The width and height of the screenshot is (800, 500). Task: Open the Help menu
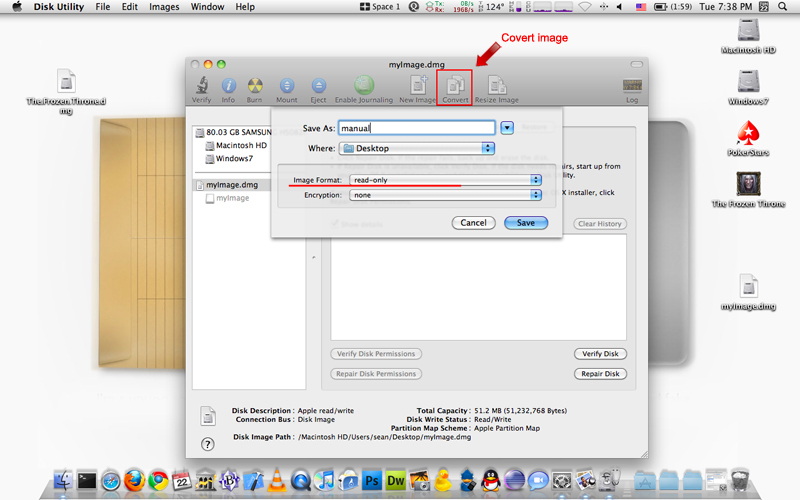coord(245,7)
